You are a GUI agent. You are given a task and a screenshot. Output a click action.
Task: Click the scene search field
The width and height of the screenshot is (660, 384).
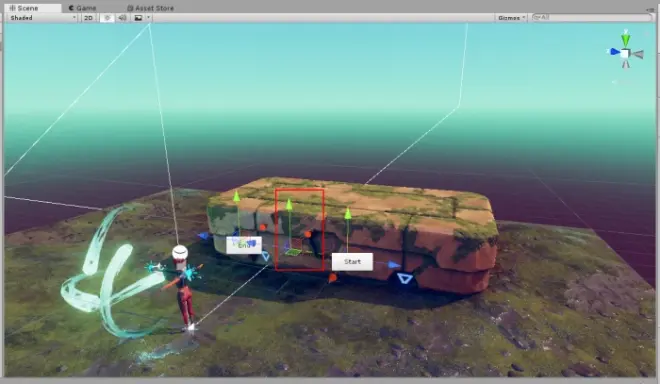[x=592, y=17]
